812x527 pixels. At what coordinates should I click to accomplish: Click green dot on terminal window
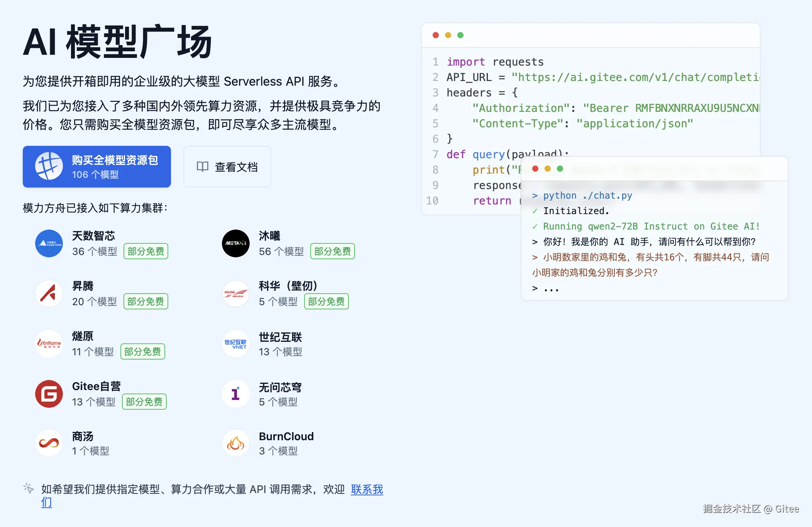pos(560,169)
